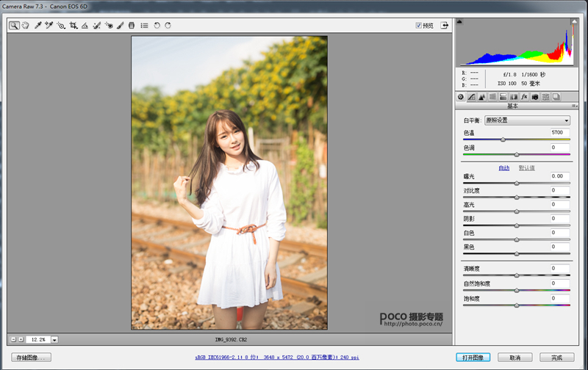Image resolution: width=588 pixels, height=370 pixels.
Task: Select the Crop tool
Action: point(73,26)
